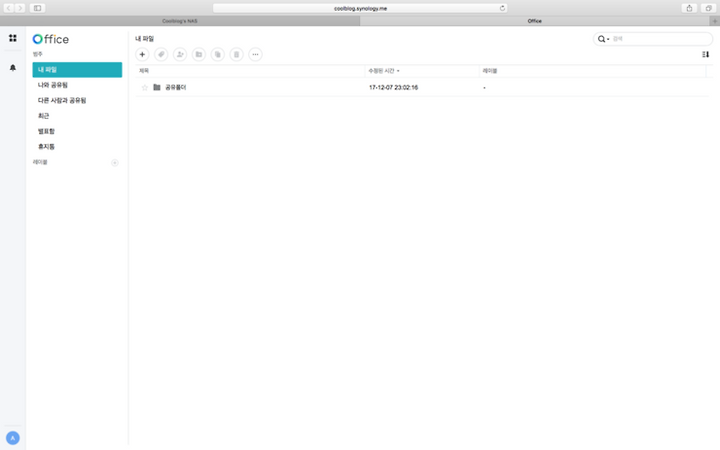
Task: Click the Office logo
Action: tap(51, 39)
